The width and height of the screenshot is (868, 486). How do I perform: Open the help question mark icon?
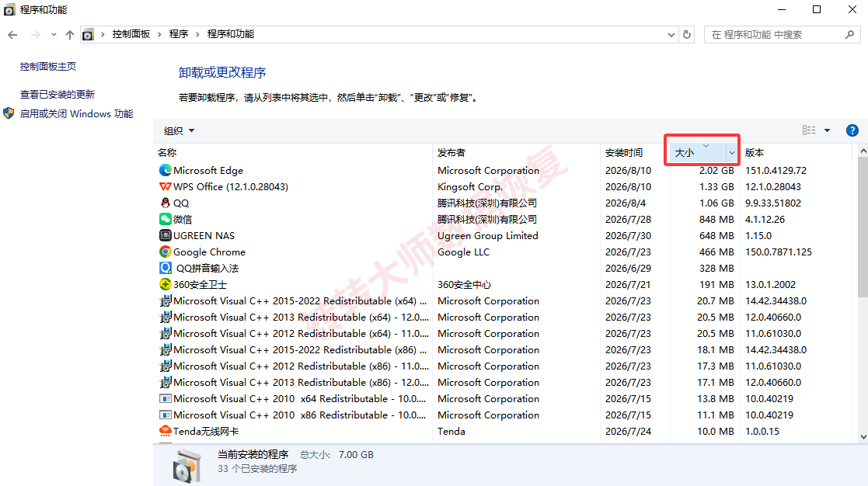coord(852,130)
